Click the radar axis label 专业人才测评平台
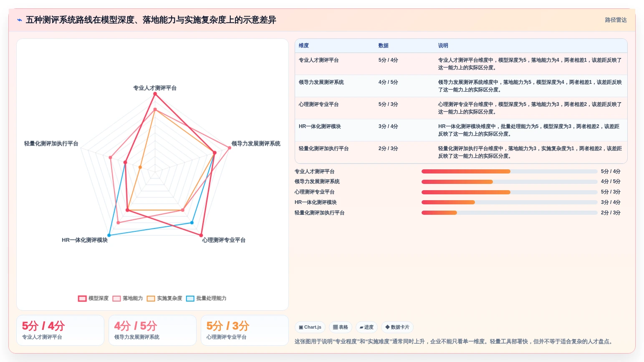644x362 pixels. click(155, 88)
